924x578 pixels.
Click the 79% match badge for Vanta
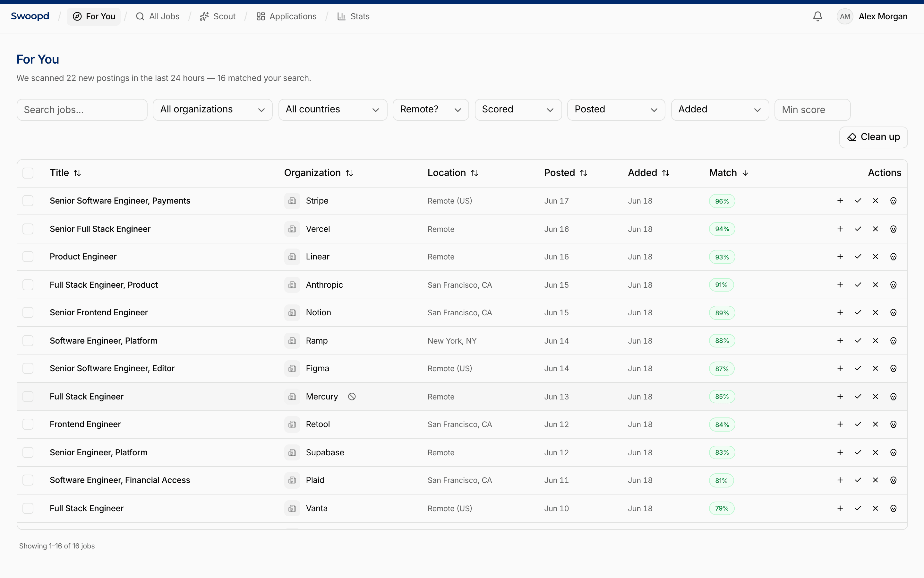(x=722, y=508)
